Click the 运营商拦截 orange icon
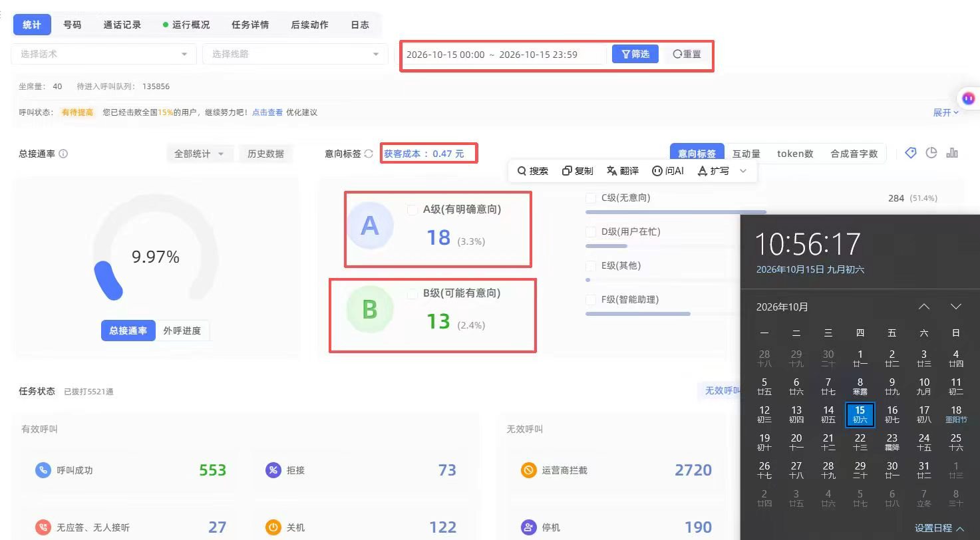 click(529, 470)
